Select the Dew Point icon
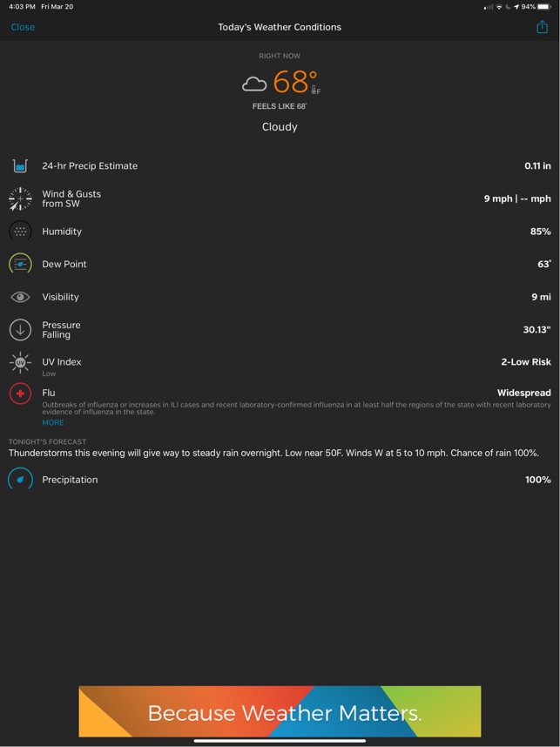 [20, 264]
